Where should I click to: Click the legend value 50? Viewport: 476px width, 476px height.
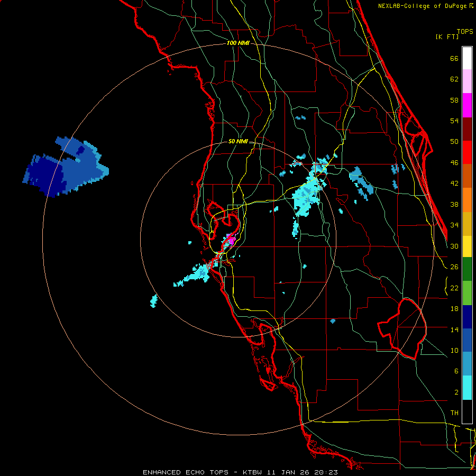[x=454, y=142]
